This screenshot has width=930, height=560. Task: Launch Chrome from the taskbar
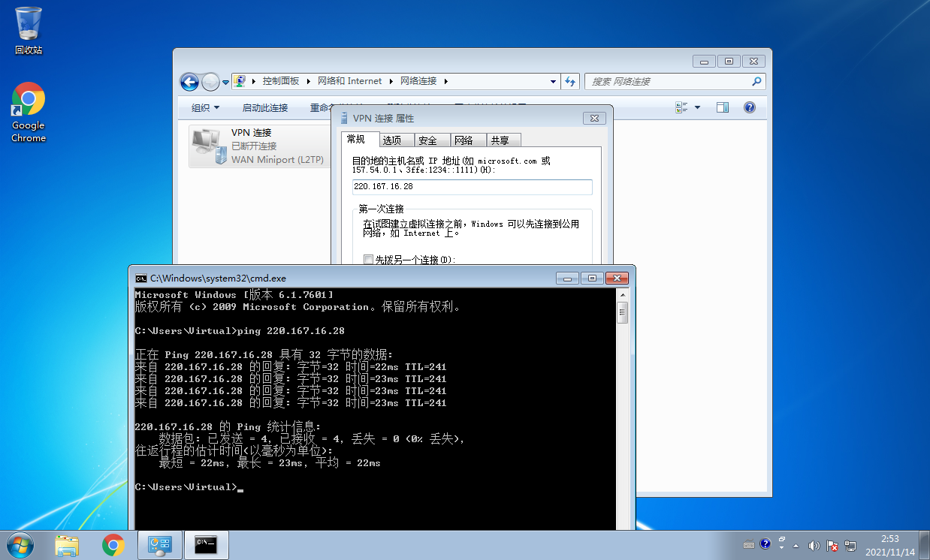(113, 545)
